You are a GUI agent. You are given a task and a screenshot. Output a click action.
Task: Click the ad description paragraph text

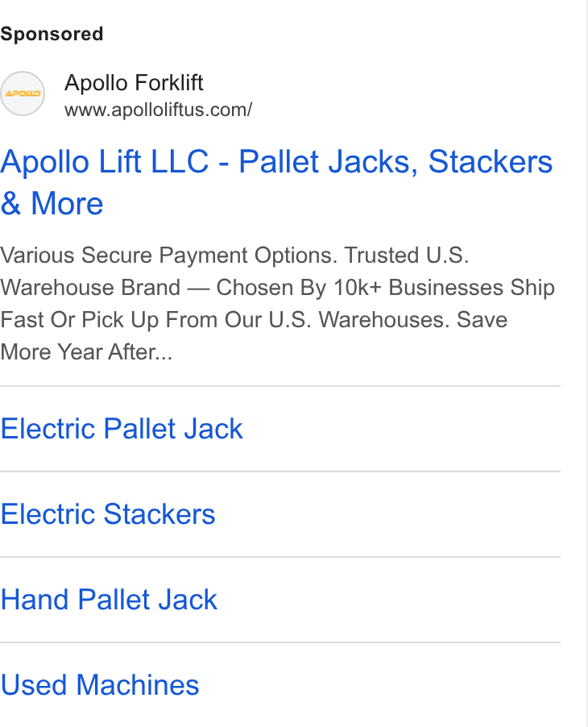pyautogui.click(x=278, y=304)
